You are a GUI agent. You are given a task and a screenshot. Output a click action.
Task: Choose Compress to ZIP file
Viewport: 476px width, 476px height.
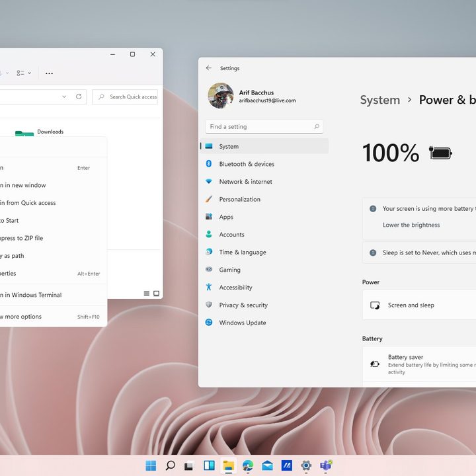click(53, 238)
